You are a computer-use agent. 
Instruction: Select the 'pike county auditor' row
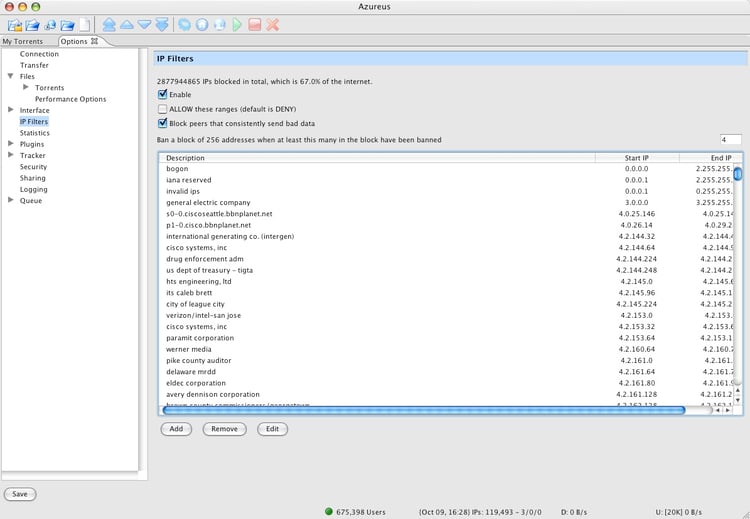tap(446, 361)
